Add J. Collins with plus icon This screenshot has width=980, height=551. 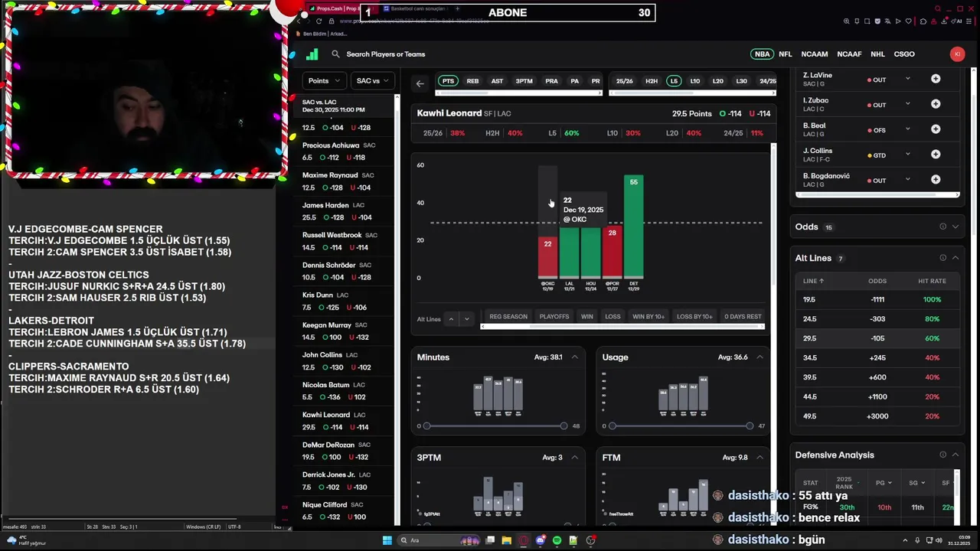tap(936, 155)
